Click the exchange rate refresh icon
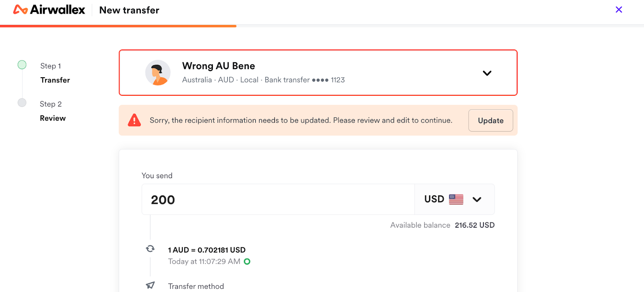The height and width of the screenshot is (292, 644). coord(150,249)
